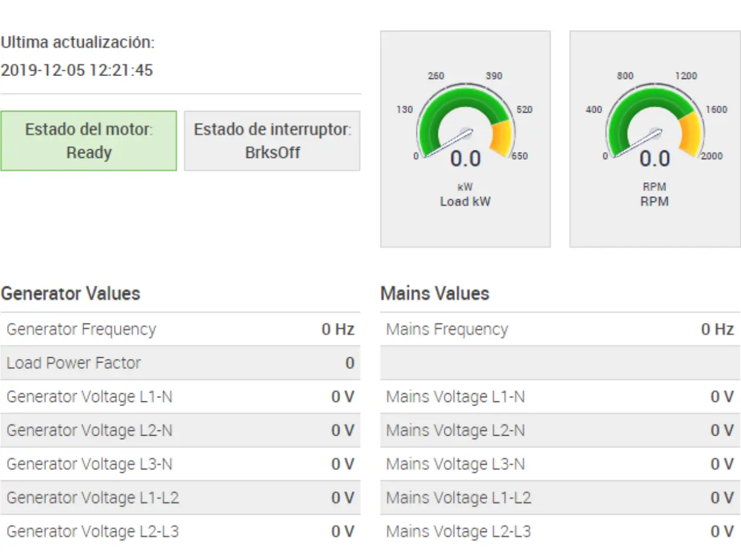Select the Generator Voltage L2-L3 row
This screenshot has height=560, width=741.
click(180, 531)
